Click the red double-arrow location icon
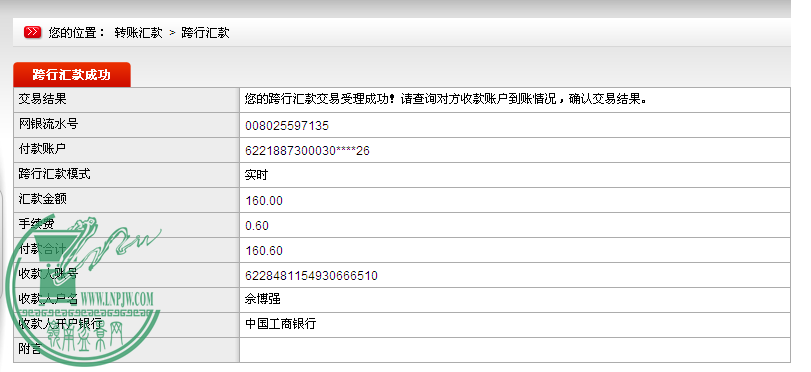The width and height of the screenshot is (811, 372). (x=33, y=32)
